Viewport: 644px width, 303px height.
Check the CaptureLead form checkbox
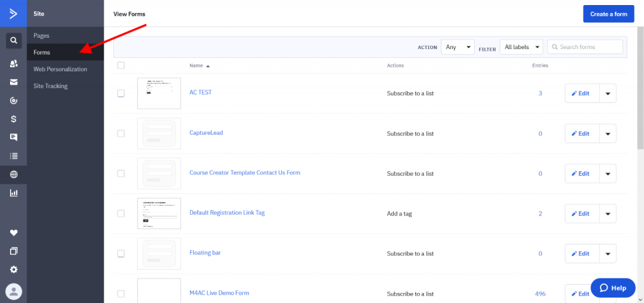121,134
